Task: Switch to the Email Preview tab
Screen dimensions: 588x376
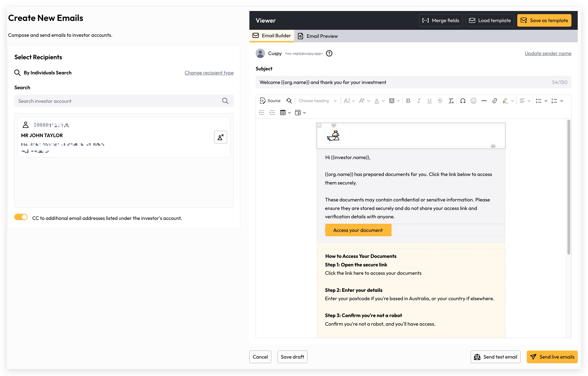Action: coord(318,36)
